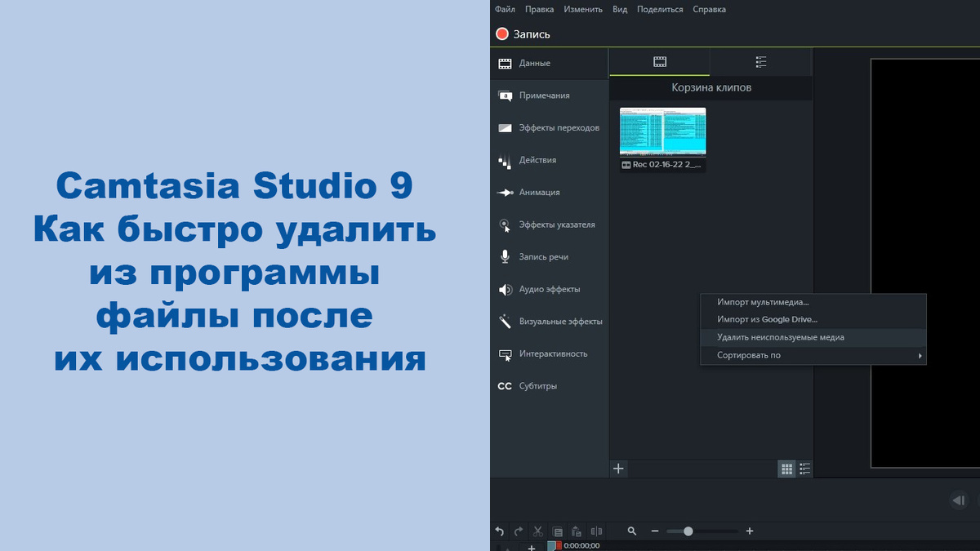Screen dimensions: 980x551
Task: Click the red record circle icon
Action: click(502, 34)
